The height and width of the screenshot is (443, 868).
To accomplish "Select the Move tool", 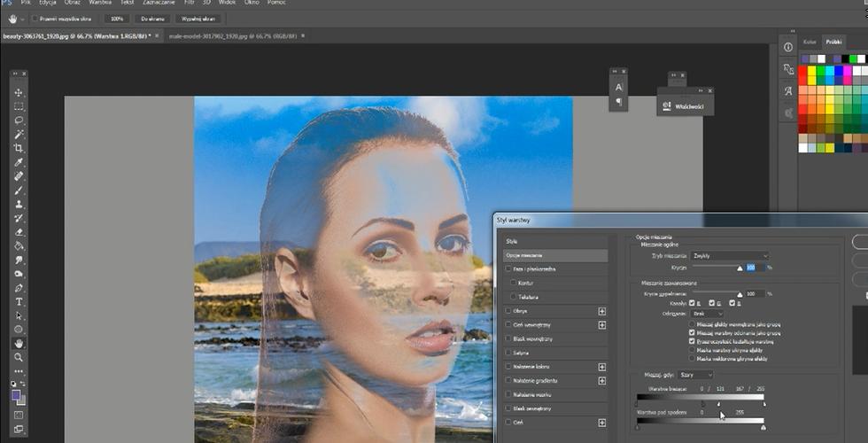I will [x=19, y=92].
